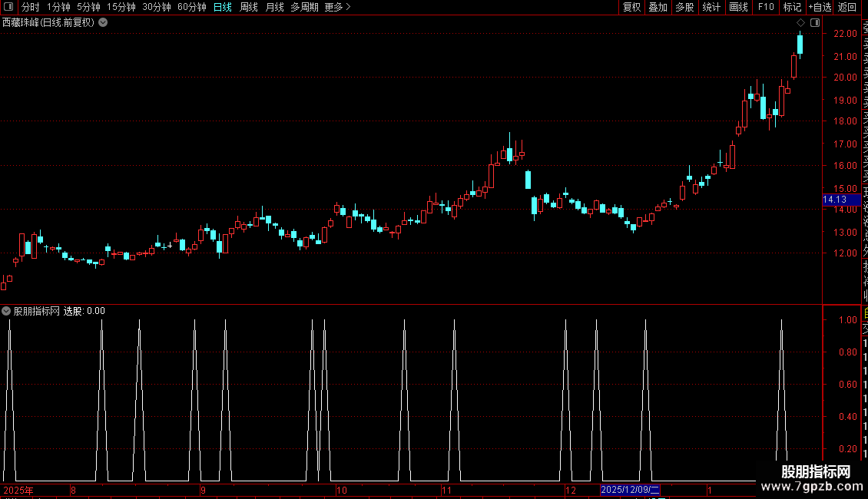Click the 叠加 overlay button
The image size is (868, 499).
pyautogui.click(x=658, y=7)
